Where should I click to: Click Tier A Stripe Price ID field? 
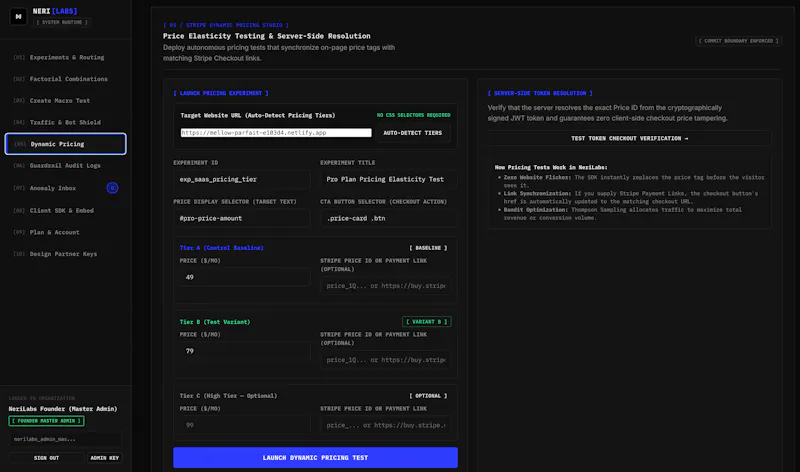(386, 286)
